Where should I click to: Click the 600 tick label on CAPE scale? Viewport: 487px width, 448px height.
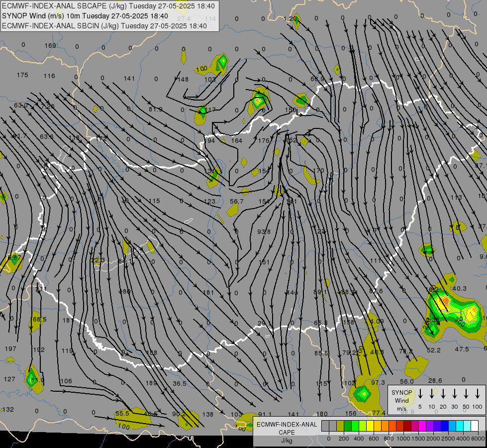pos(374,439)
